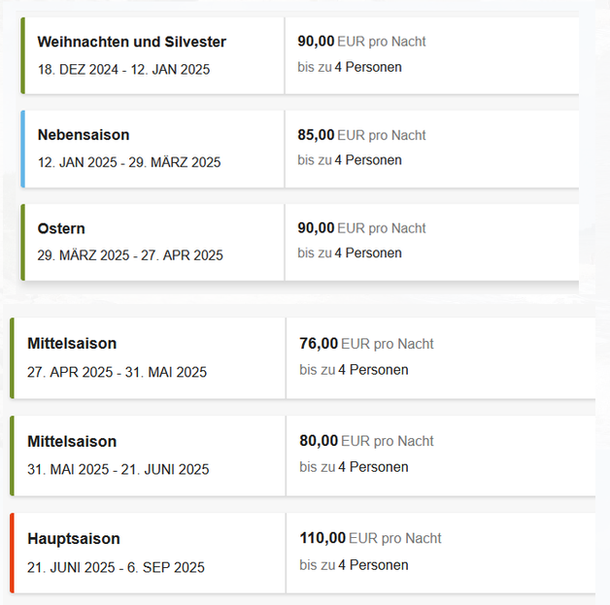This screenshot has width=610, height=605.
Task: Click the Nebensaison season title
Action: pos(83,135)
